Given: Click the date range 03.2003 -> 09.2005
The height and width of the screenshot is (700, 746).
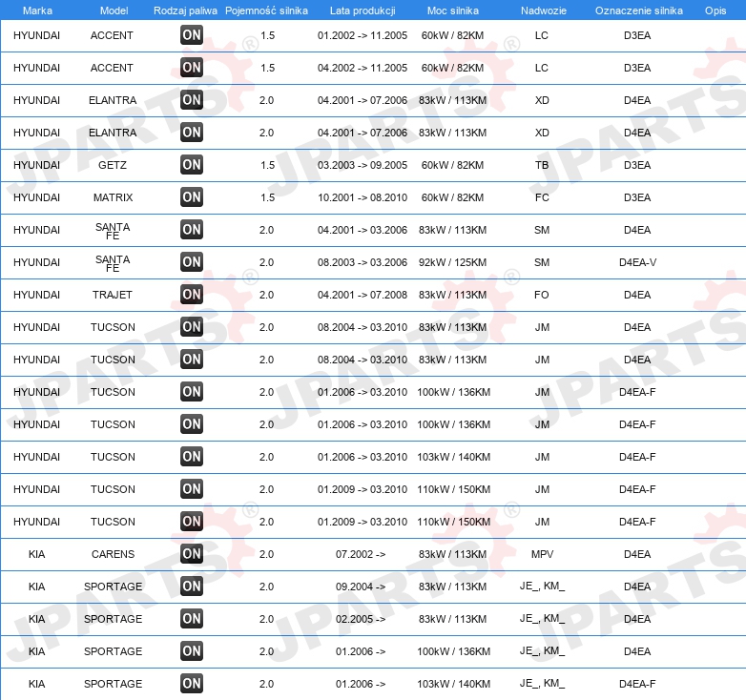Looking at the screenshot, I should point(363,165).
